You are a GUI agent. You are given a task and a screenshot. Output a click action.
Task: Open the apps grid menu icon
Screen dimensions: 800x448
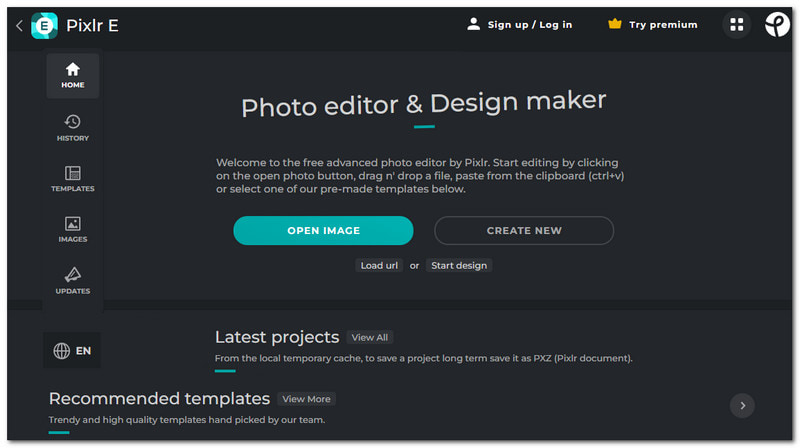pyautogui.click(x=737, y=25)
